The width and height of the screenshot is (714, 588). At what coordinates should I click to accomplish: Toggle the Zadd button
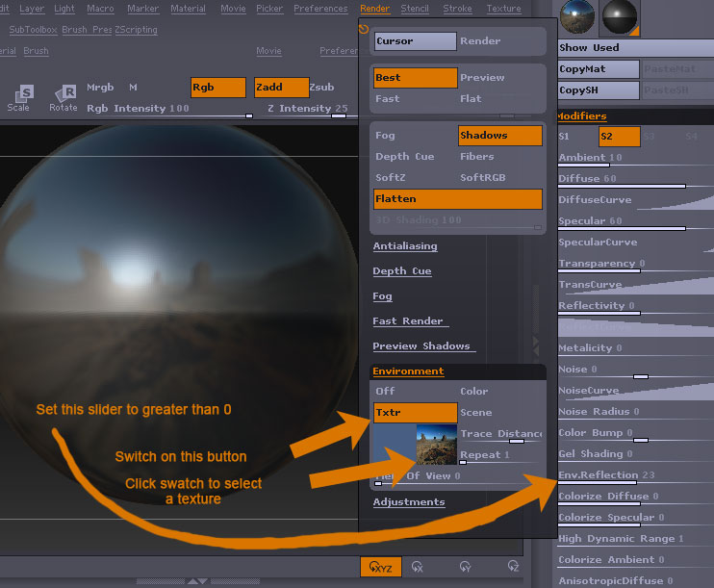click(281, 87)
